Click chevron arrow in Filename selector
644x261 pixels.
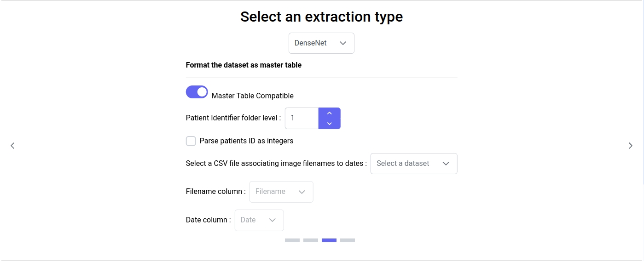302,192
